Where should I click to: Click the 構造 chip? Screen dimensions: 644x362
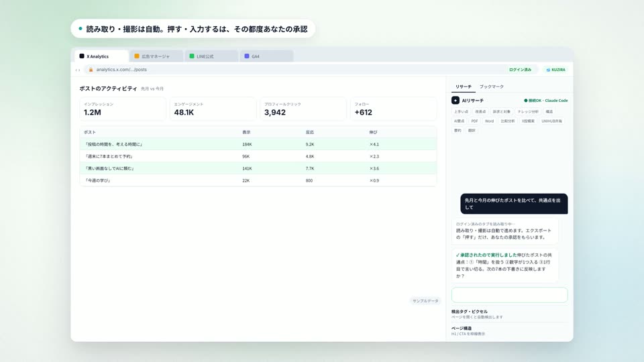tap(549, 112)
